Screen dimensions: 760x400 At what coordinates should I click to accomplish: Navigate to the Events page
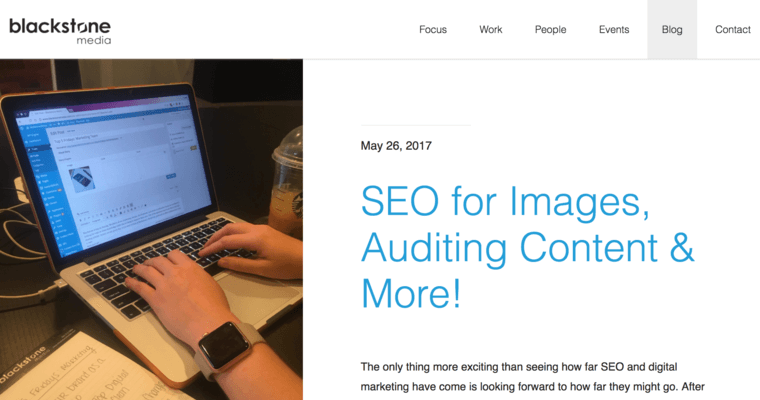[x=614, y=30]
